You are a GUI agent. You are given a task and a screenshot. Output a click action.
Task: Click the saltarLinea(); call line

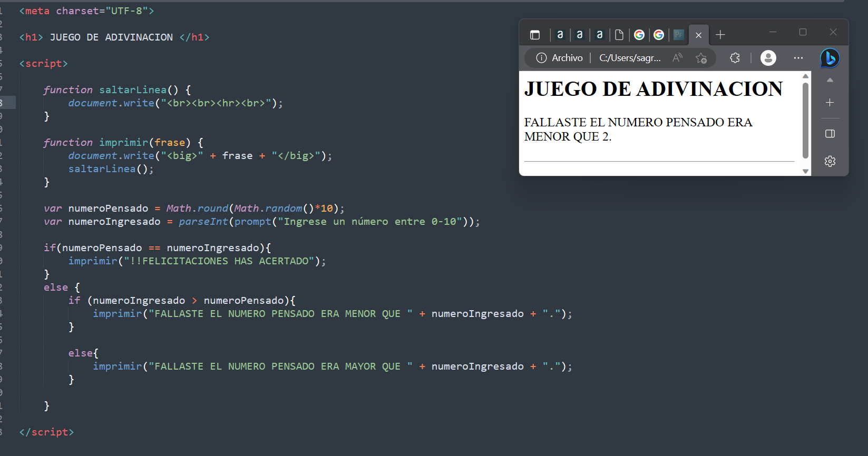click(111, 169)
